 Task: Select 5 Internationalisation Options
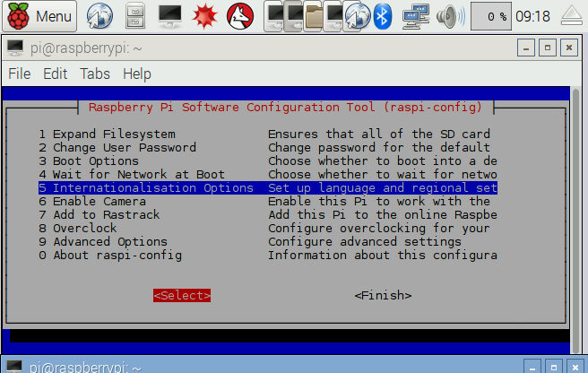tap(268, 187)
